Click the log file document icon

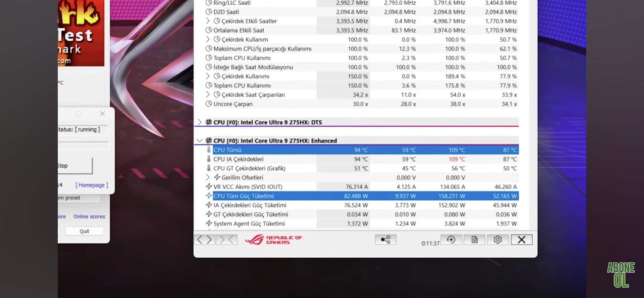point(474,240)
